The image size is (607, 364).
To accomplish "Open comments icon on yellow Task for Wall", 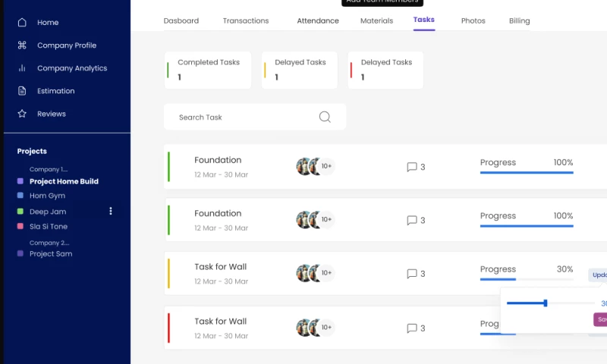I will [412, 274].
